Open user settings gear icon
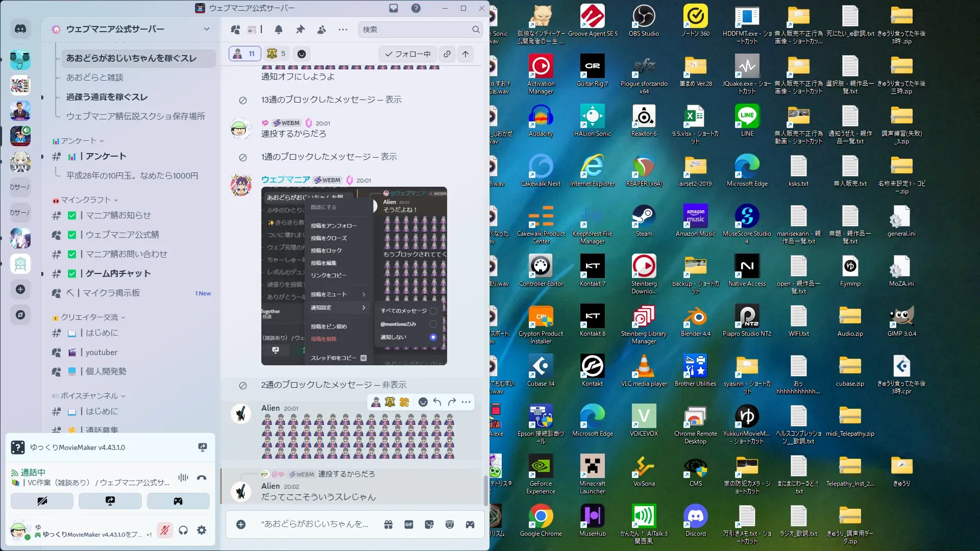The image size is (980, 551). click(x=202, y=530)
